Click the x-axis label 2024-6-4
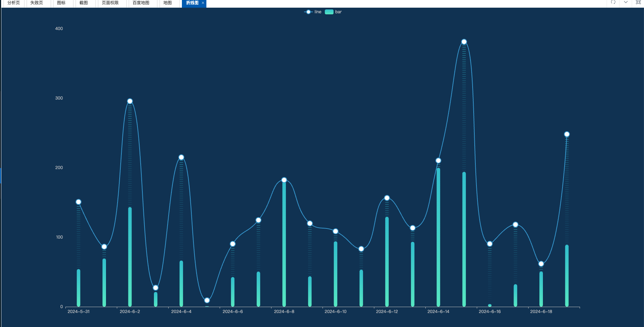The image size is (644, 327). (x=181, y=312)
